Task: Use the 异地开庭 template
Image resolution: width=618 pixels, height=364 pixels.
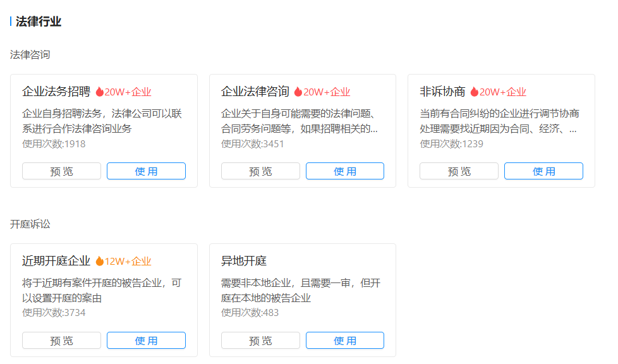Action: [345, 341]
